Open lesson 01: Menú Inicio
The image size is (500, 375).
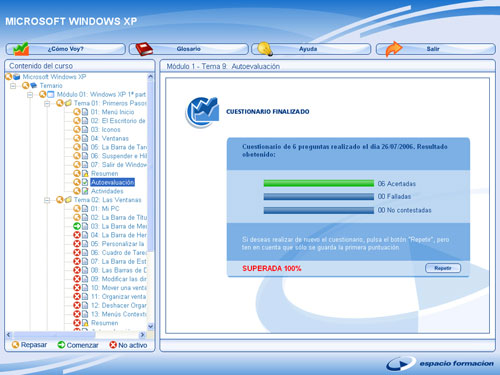[x=112, y=112]
